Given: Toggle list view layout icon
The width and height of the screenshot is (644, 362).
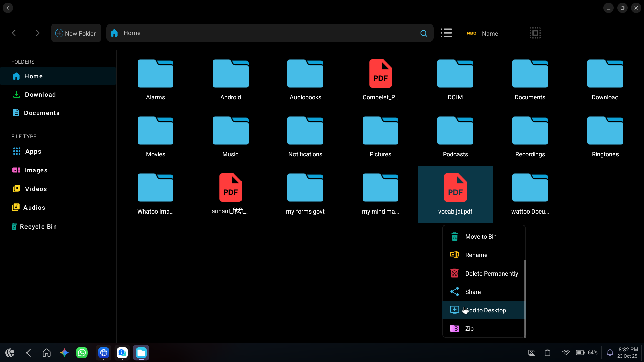Looking at the screenshot, I should [x=446, y=33].
